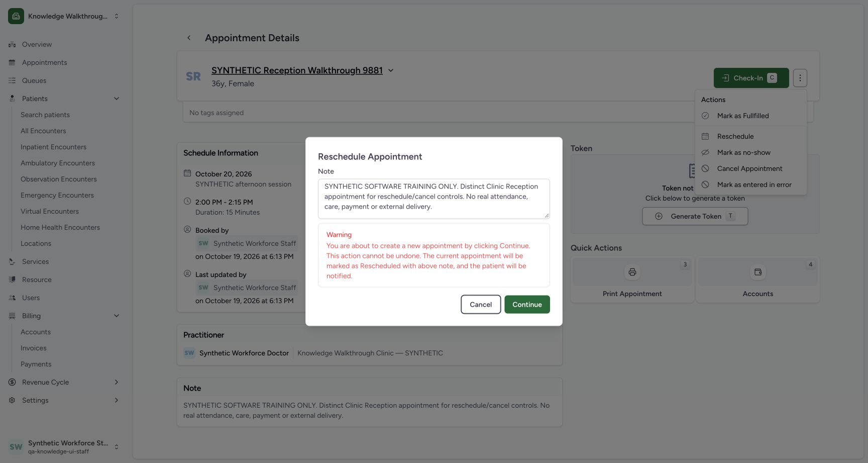Click the Print Appointment printer icon
Screen dimensions: 868x463
632,272
